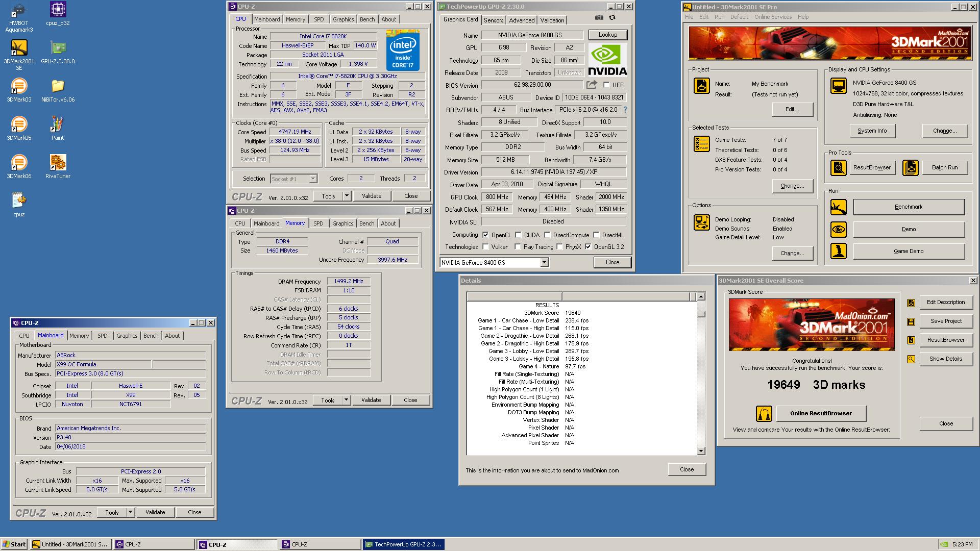Click BIOS share/export icon in GPU-Z

pyautogui.click(x=592, y=85)
